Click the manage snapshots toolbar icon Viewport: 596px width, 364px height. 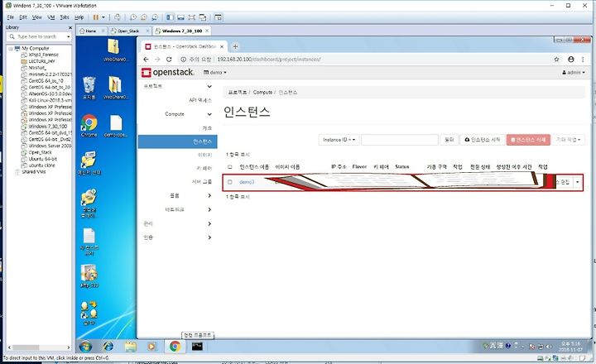[155, 17]
